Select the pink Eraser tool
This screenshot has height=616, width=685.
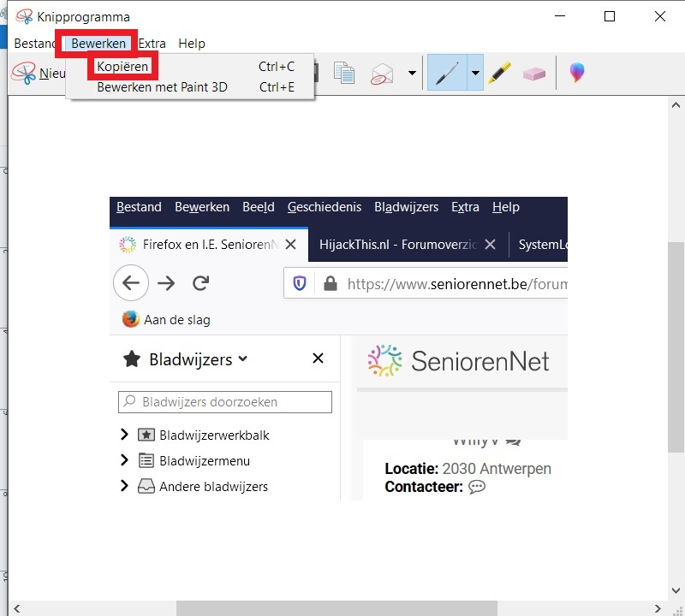point(533,74)
